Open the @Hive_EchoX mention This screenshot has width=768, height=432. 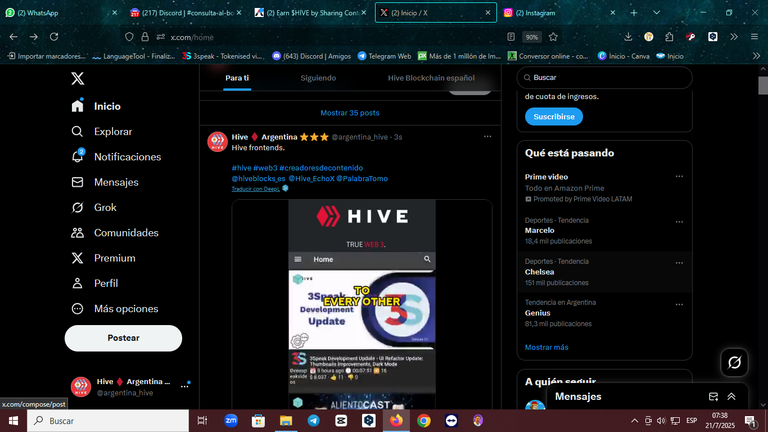(x=311, y=179)
